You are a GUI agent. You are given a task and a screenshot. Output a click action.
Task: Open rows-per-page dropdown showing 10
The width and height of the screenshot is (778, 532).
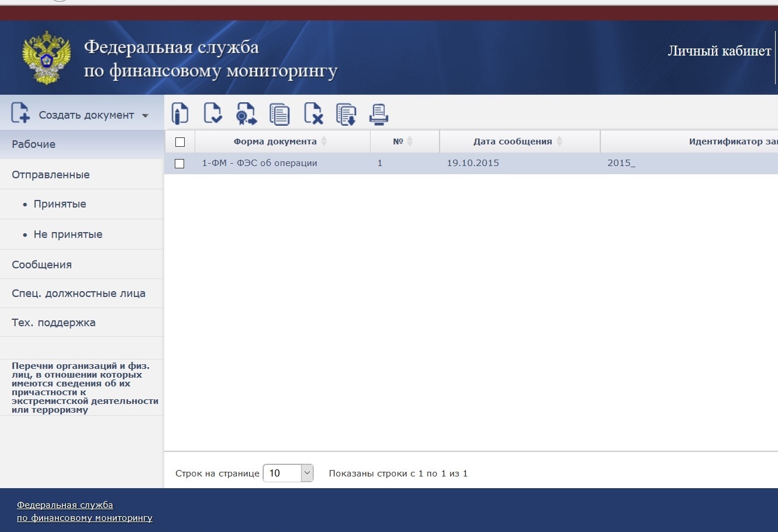click(288, 473)
